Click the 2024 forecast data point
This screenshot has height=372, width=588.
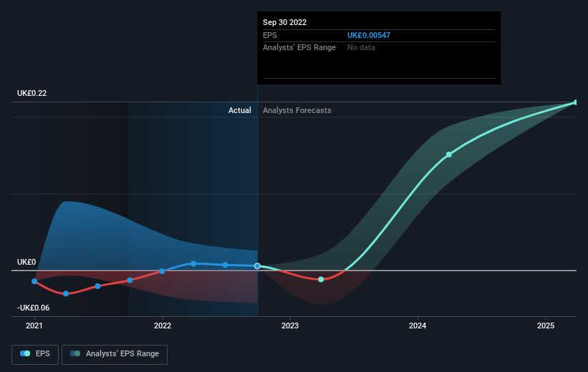[449, 155]
